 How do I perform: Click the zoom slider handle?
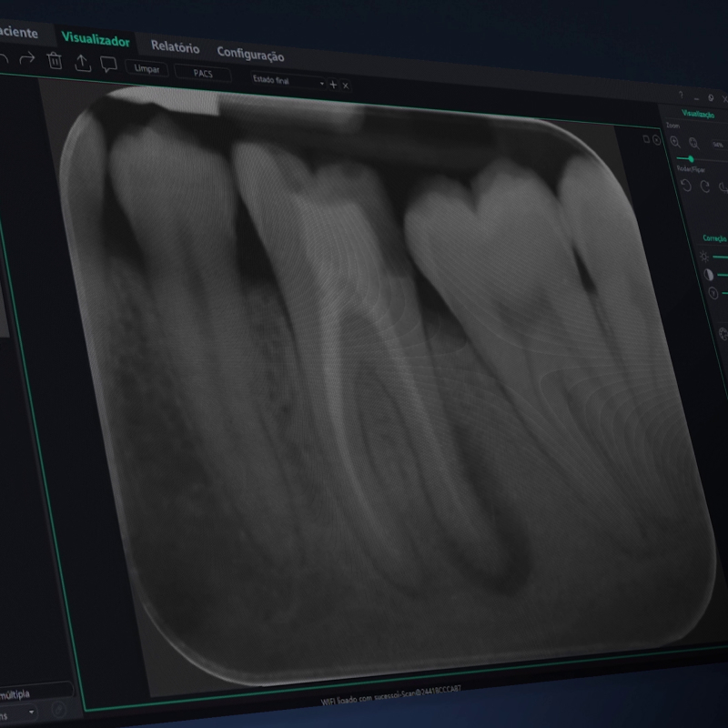click(x=691, y=158)
